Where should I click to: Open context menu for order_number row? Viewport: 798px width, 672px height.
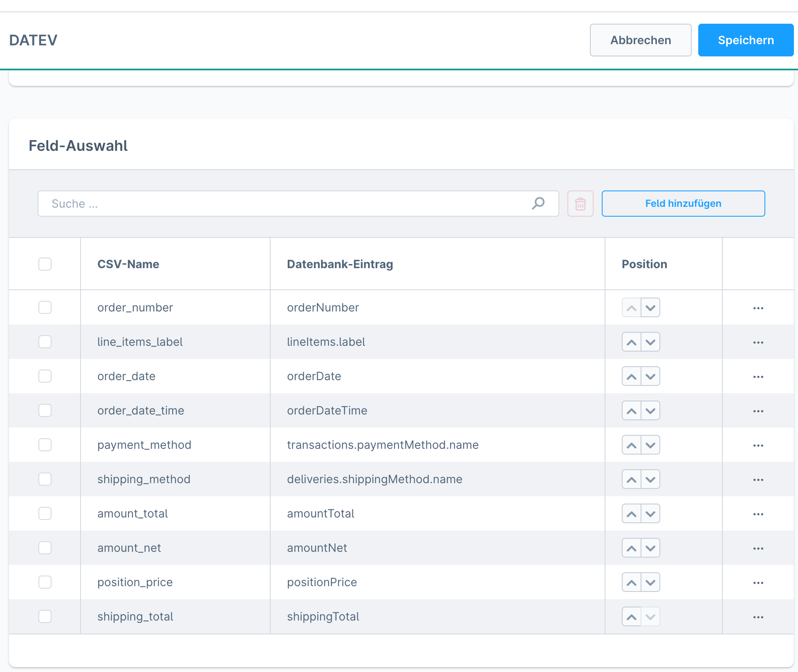coord(758,308)
